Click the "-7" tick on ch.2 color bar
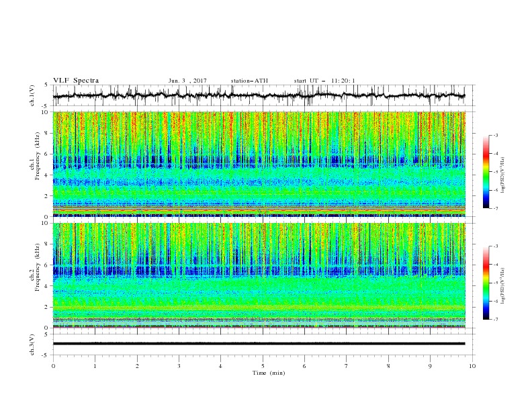 coord(496,320)
